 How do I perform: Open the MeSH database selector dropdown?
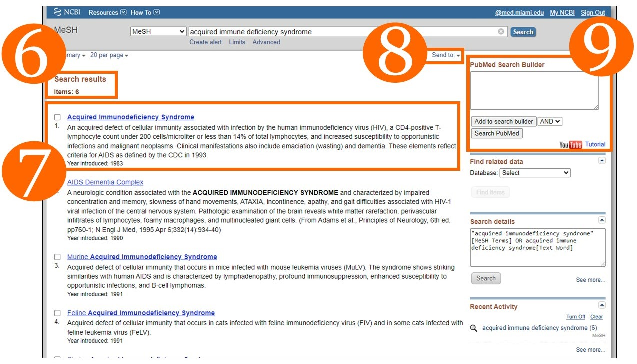click(x=158, y=31)
